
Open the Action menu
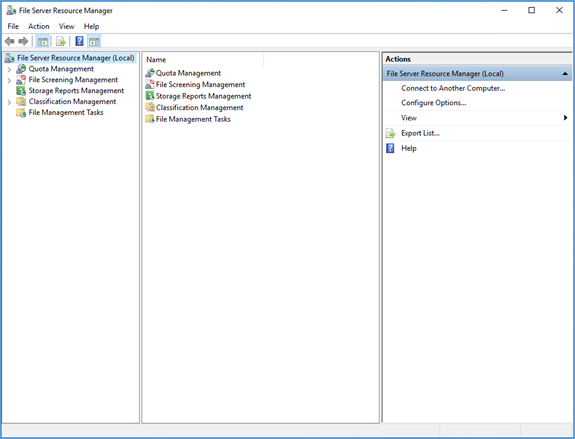pos(39,26)
